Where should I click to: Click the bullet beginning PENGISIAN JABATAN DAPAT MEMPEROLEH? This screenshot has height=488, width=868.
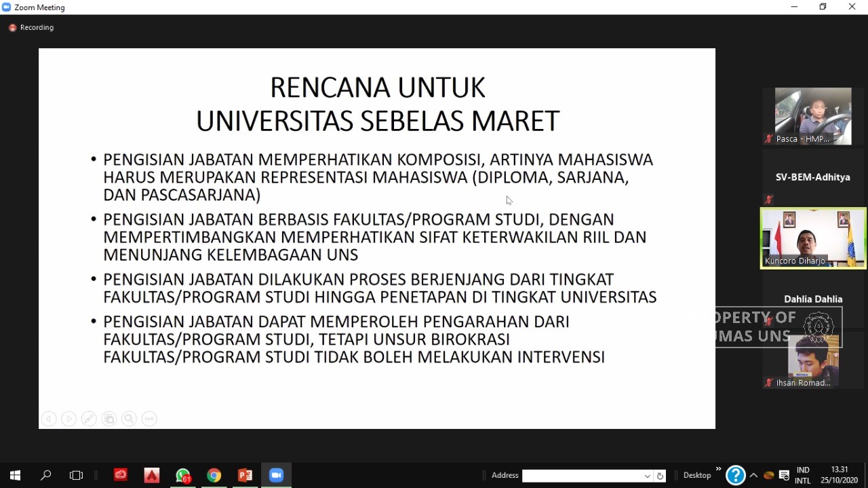tap(354, 339)
